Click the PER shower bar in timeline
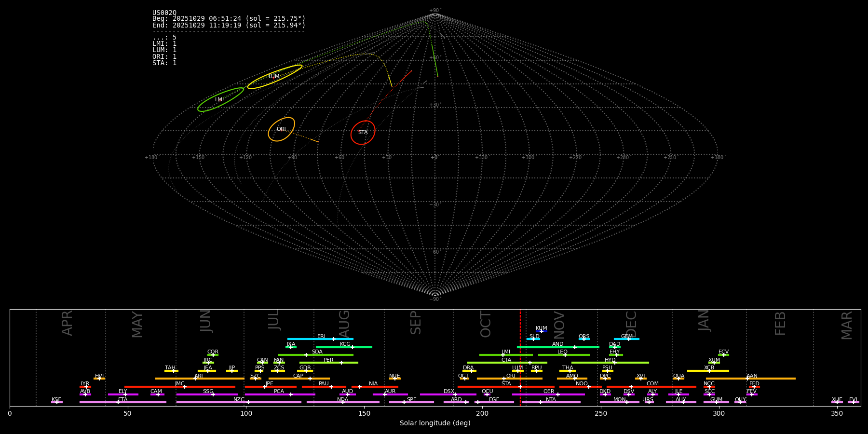Image resolution: width=868 pixels, height=434 pixels. point(328,363)
